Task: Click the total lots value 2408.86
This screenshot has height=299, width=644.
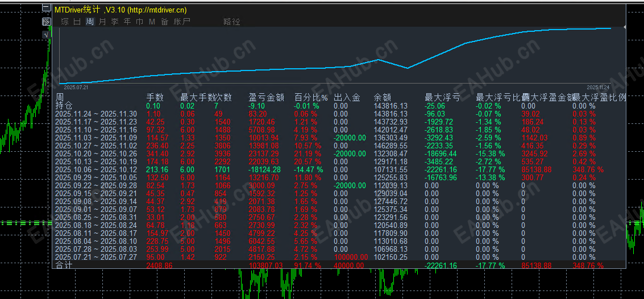Action: [160, 265]
